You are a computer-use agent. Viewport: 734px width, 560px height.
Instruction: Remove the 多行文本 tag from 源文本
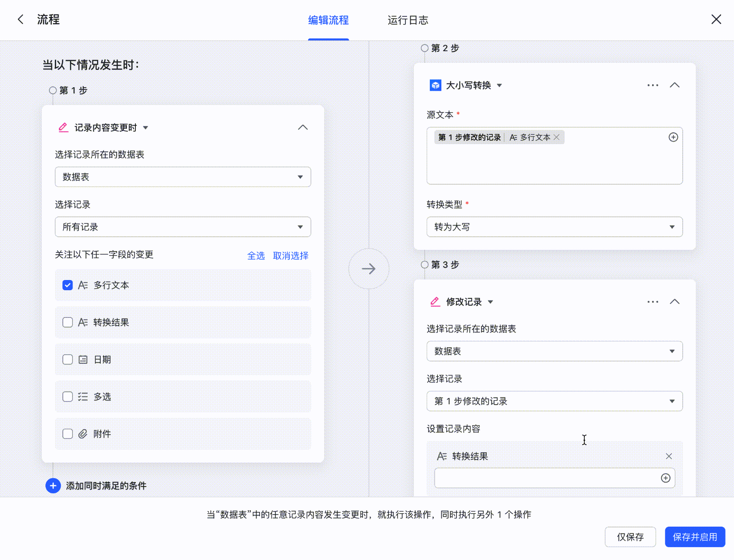pos(556,137)
